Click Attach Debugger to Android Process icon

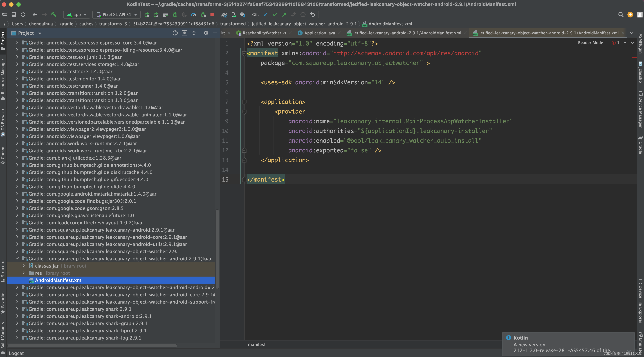point(203,15)
